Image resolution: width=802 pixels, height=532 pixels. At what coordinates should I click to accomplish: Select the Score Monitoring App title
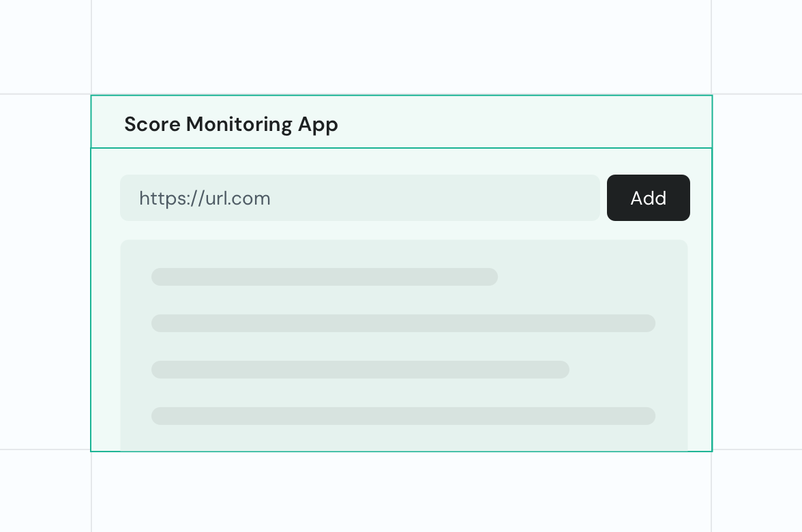[x=231, y=124]
